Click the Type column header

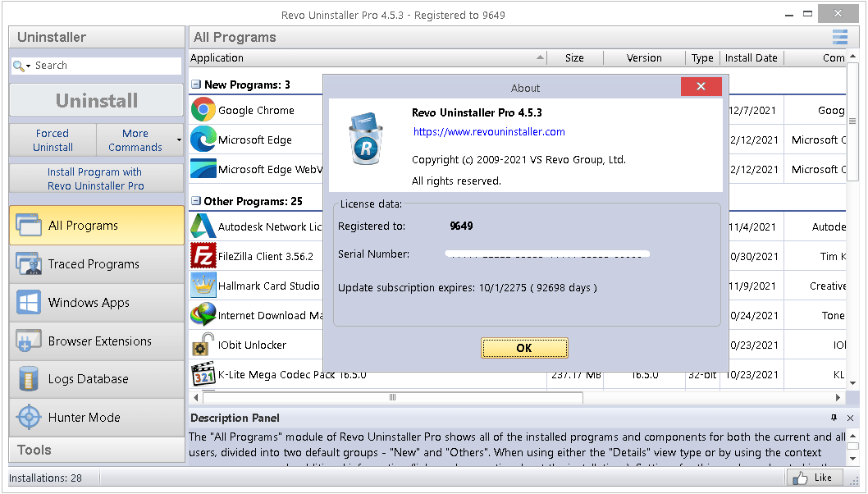click(x=702, y=57)
